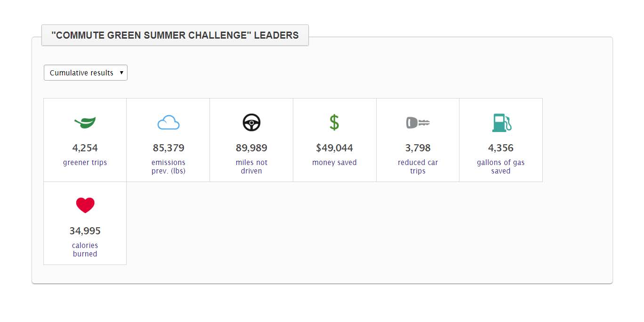Click the gray car key icon
This screenshot has width=644, height=322.
(418, 123)
